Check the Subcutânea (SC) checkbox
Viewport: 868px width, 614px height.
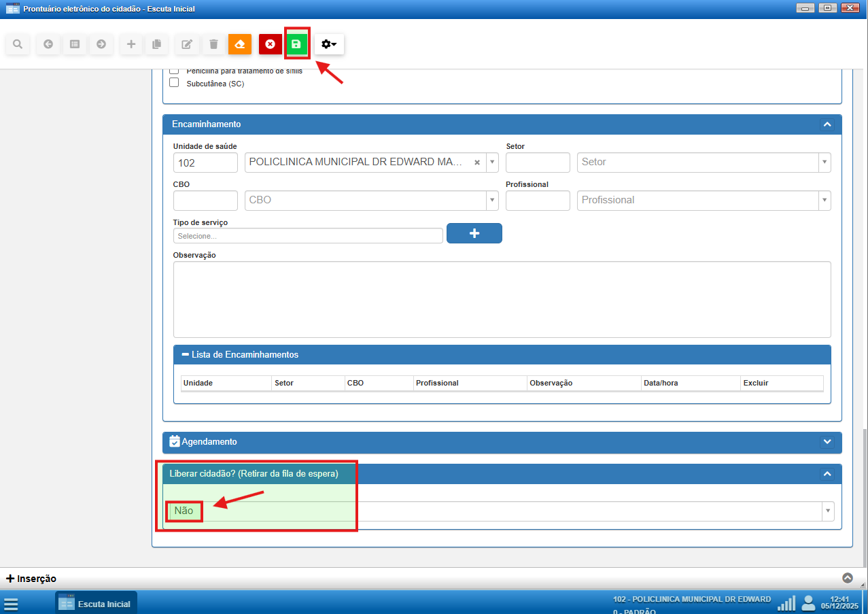click(174, 83)
